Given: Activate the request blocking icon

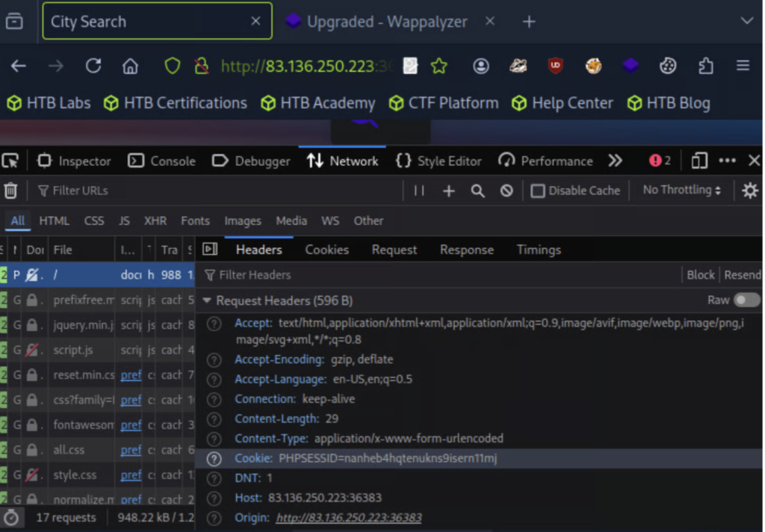Looking at the screenshot, I should tap(507, 190).
